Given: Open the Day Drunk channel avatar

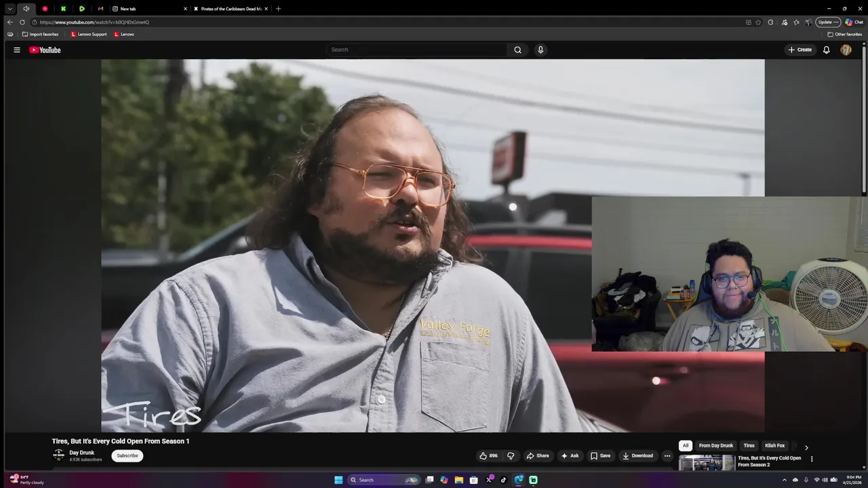Looking at the screenshot, I should click(x=58, y=455).
